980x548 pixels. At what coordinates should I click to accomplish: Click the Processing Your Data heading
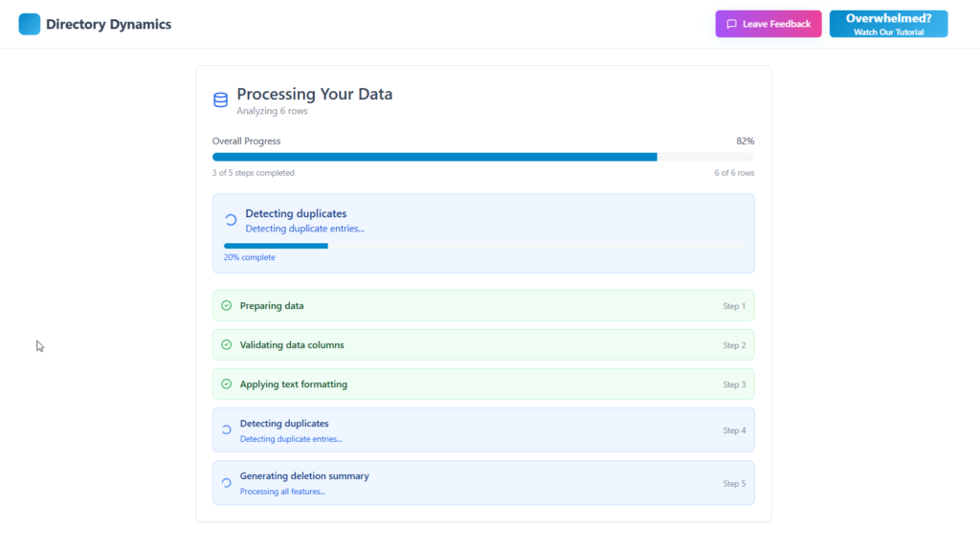(314, 94)
